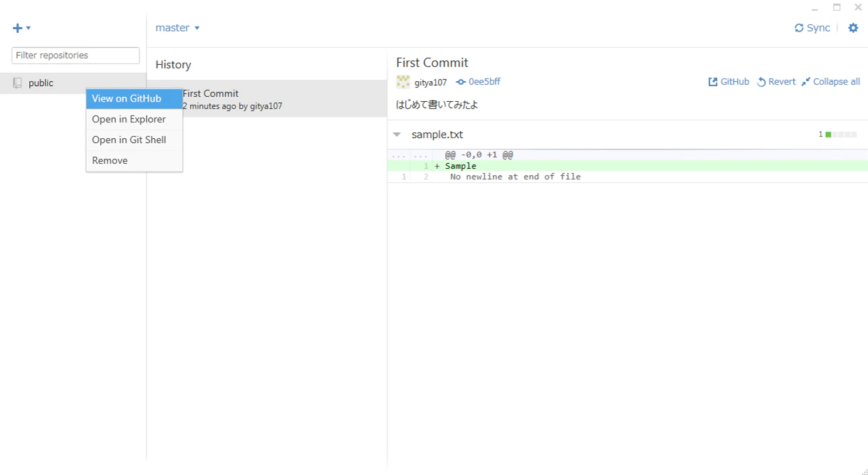Collapse the sample.txt diff with its triangle
Viewport: 868px width, 475px height.
[x=397, y=135]
